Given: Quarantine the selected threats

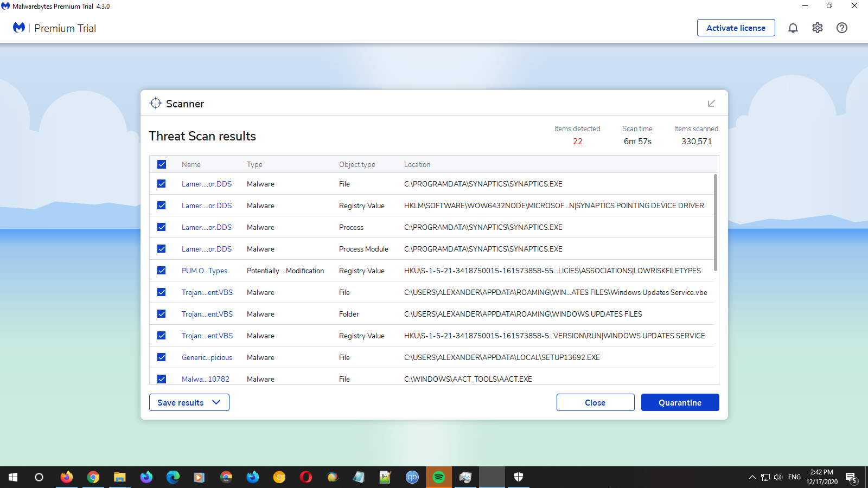Looking at the screenshot, I should [680, 402].
